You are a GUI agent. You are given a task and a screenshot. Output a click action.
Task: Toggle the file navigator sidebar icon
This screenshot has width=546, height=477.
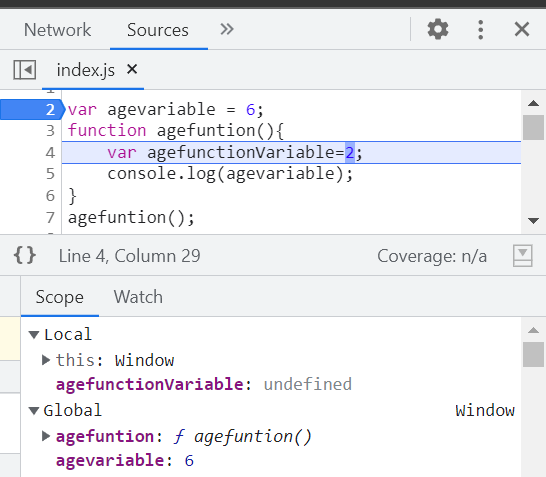25,70
